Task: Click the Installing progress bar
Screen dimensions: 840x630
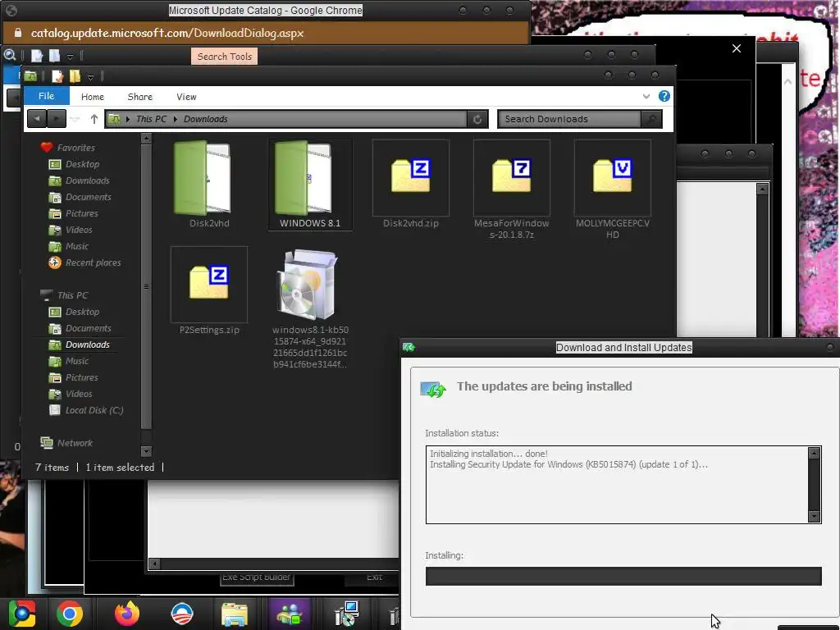Action: point(623,576)
